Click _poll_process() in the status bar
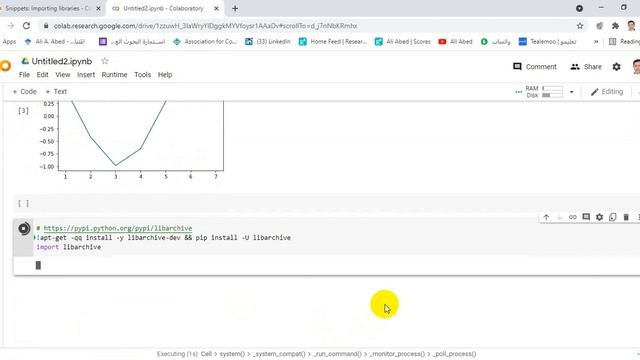This screenshot has height=360, width=640. click(454, 354)
